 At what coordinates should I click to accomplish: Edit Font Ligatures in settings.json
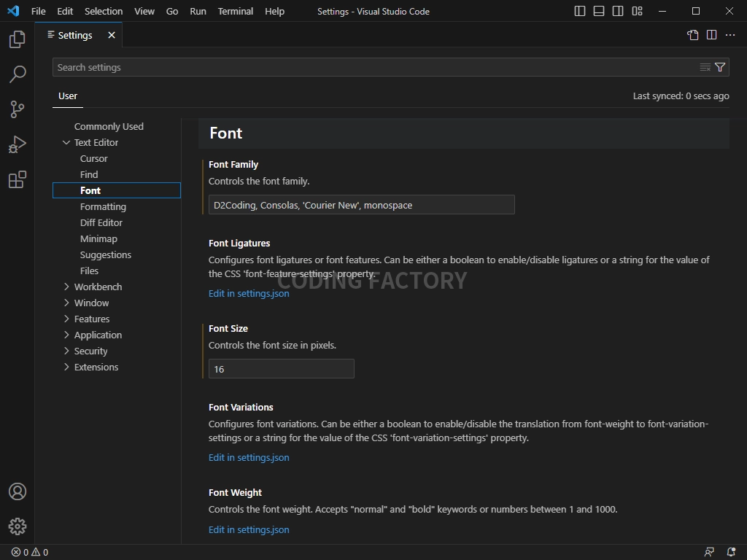coord(249,293)
